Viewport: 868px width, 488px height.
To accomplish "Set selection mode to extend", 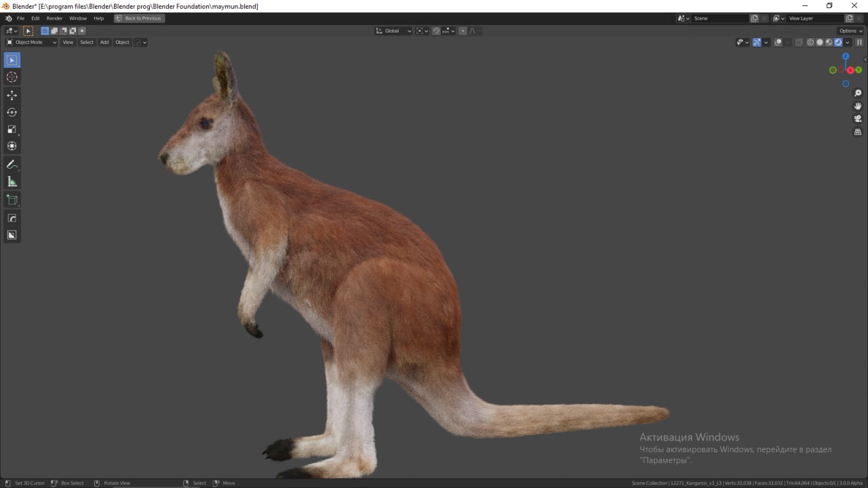I will click(54, 30).
